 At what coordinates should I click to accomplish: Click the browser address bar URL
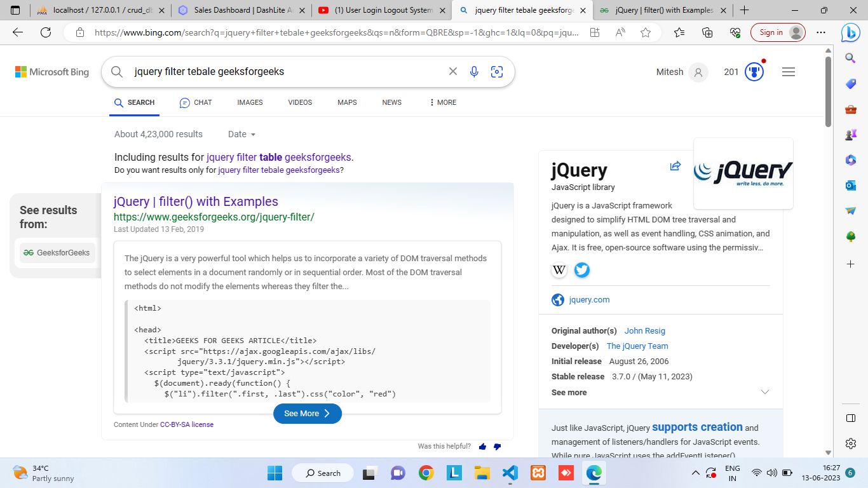tap(337, 32)
